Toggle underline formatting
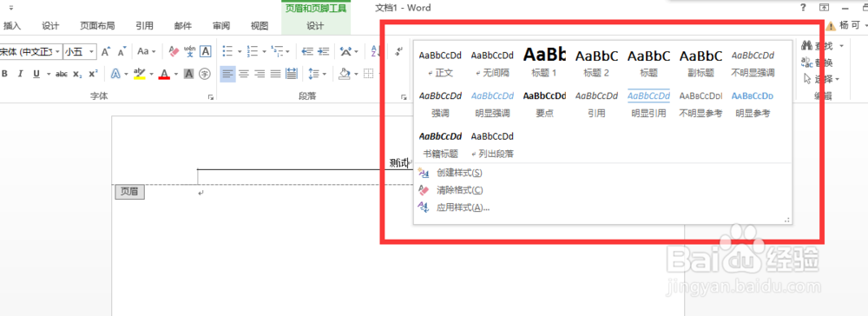The image size is (868, 316). point(36,74)
